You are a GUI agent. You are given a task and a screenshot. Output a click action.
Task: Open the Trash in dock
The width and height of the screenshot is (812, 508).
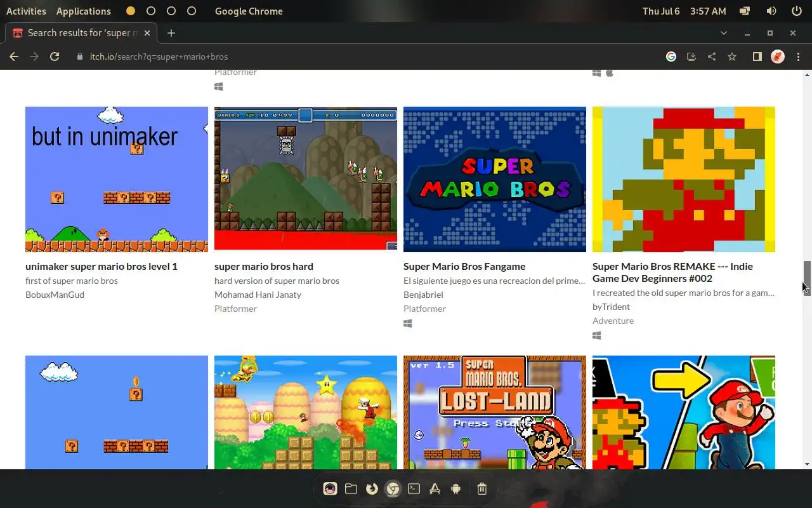[x=481, y=488]
